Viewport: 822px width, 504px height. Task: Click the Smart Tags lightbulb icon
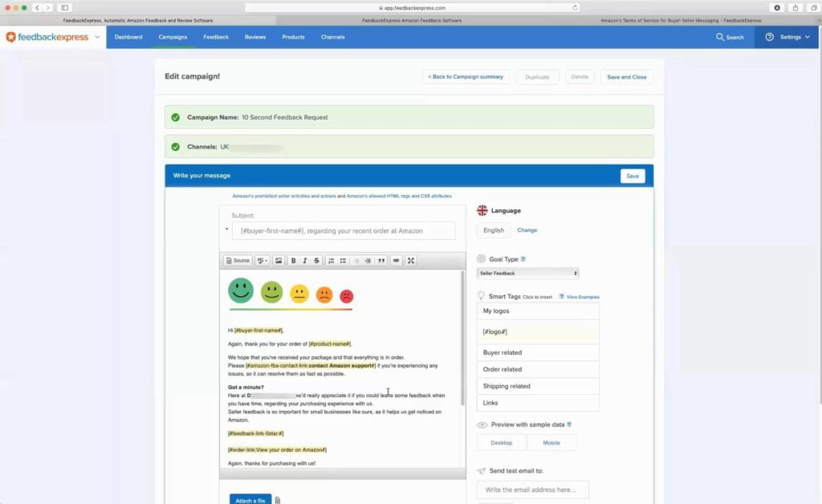[x=482, y=296]
